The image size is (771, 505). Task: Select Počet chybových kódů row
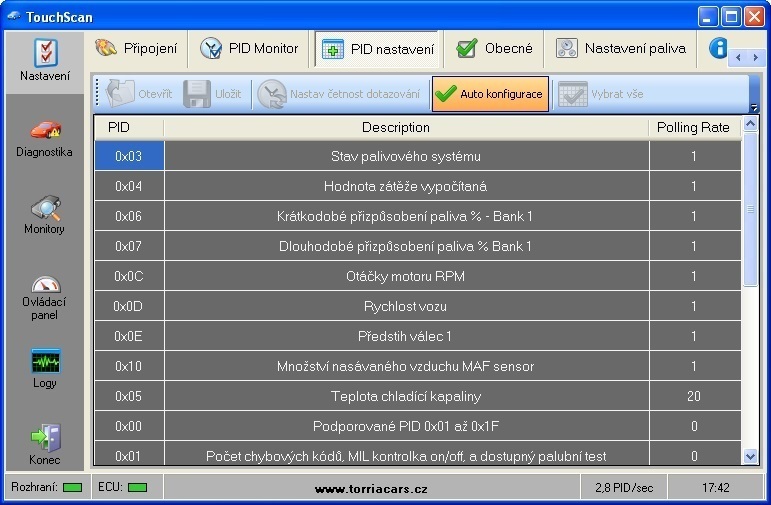407,453
